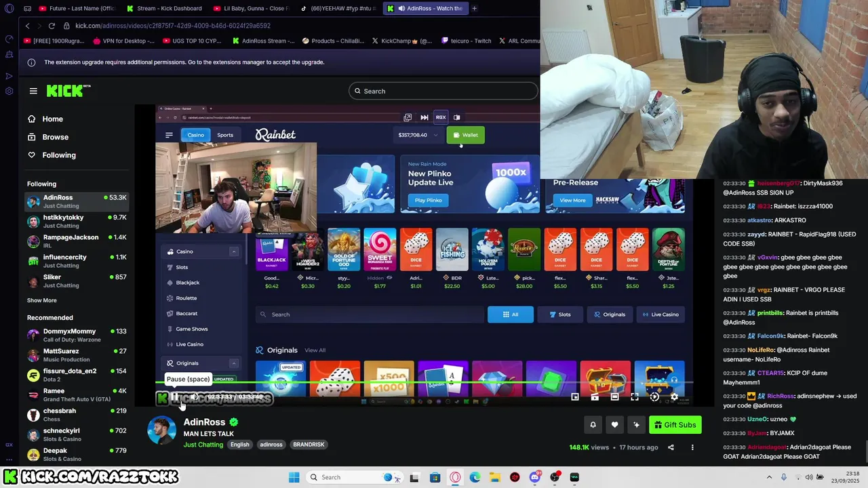Screen dimensions: 868x488
Task: Click the English tag
Action: 239,445
